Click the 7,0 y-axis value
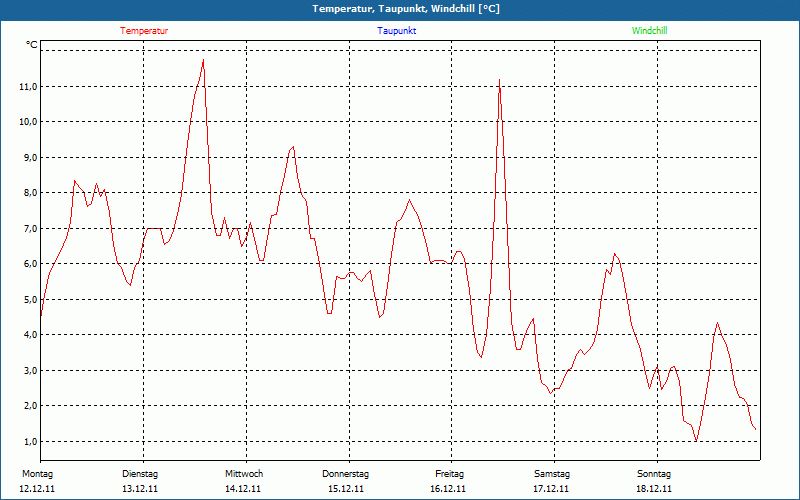The height and width of the screenshot is (500, 800). (x=30, y=229)
